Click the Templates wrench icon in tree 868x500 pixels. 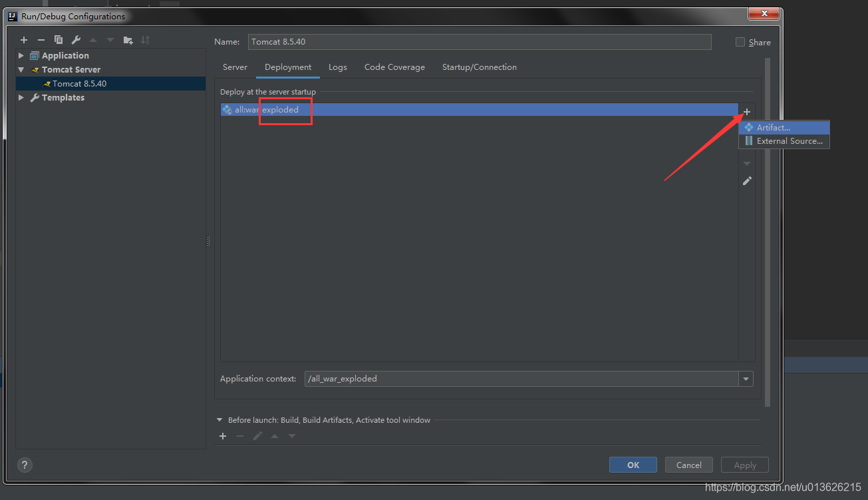point(35,97)
